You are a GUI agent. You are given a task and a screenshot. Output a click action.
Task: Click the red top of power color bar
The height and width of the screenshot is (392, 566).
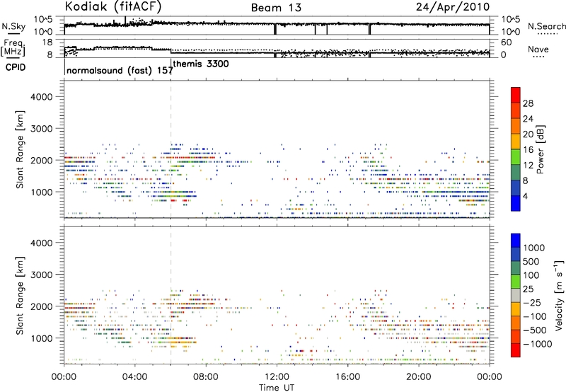(516, 95)
